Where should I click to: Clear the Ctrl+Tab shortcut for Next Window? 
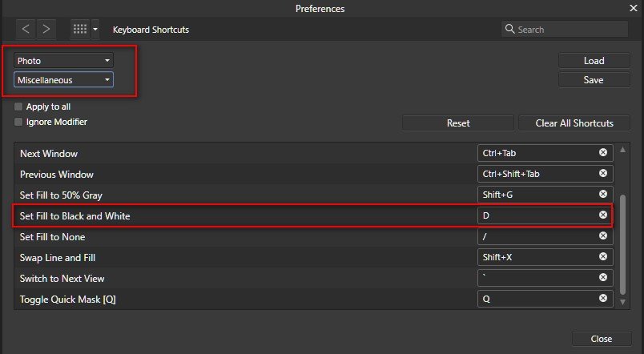(602, 152)
